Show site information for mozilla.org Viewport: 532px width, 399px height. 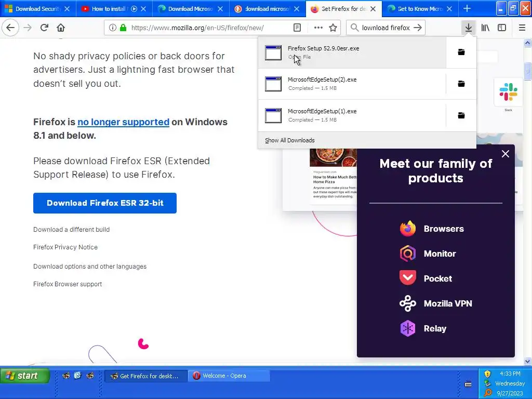pos(113,28)
